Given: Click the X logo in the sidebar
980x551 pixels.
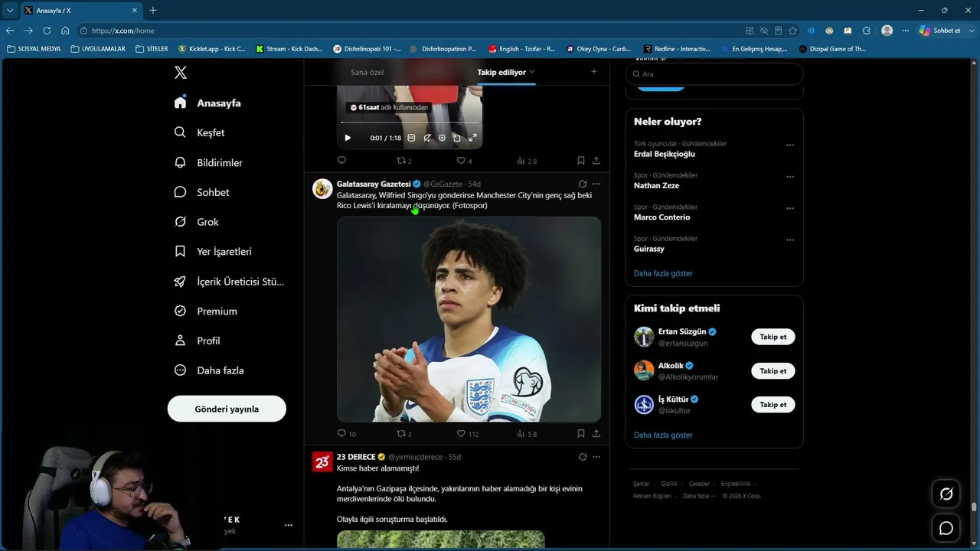Looking at the screenshot, I should (181, 73).
